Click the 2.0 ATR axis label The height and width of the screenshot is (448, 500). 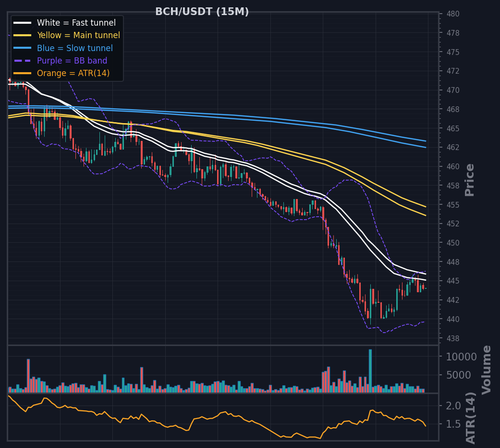point(453,406)
